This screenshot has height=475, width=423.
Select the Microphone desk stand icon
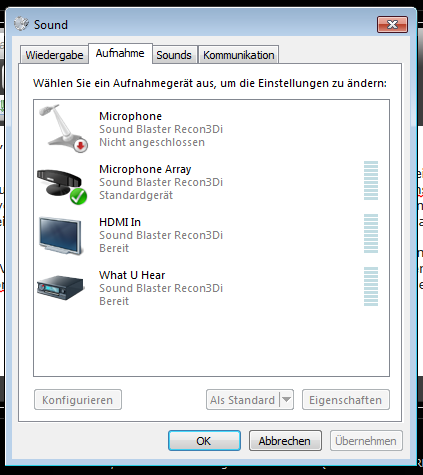[63, 128]
